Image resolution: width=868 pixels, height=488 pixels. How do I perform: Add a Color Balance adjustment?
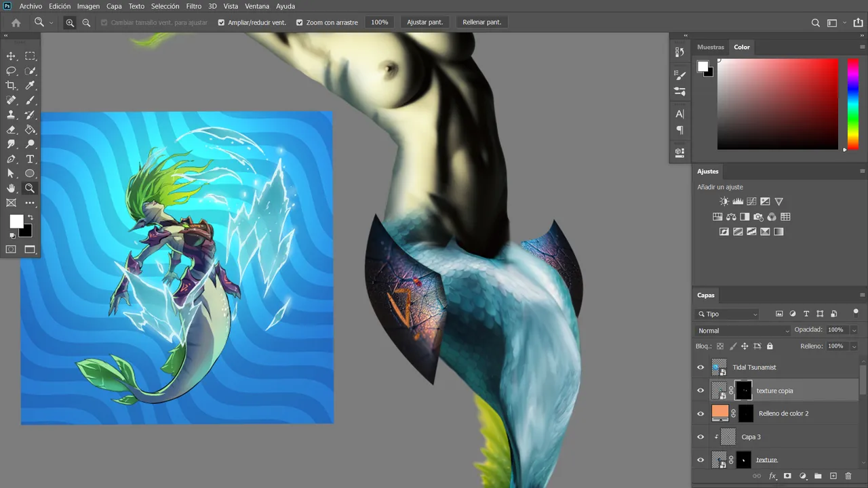point(731,217)
